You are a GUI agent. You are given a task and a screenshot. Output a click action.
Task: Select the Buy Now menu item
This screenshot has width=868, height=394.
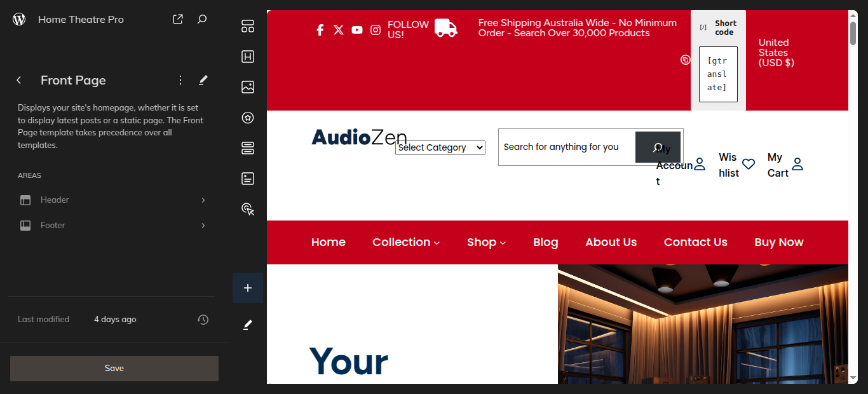tap(779, 242)
